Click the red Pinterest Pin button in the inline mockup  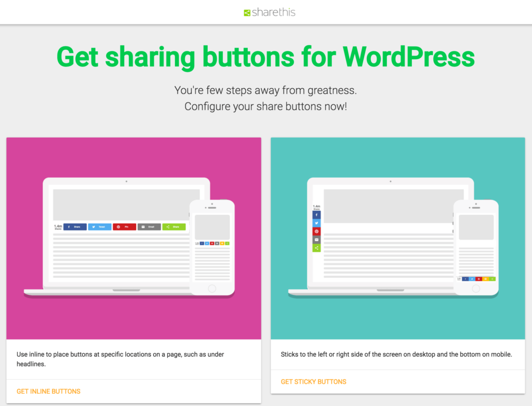[124, 227]
